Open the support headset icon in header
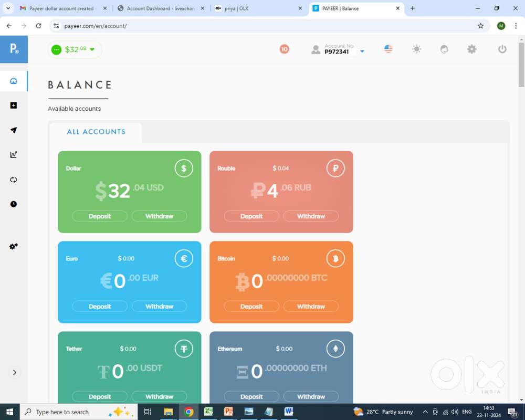The width and height of the screenshot is (525, 420). [x=444, y=49]
